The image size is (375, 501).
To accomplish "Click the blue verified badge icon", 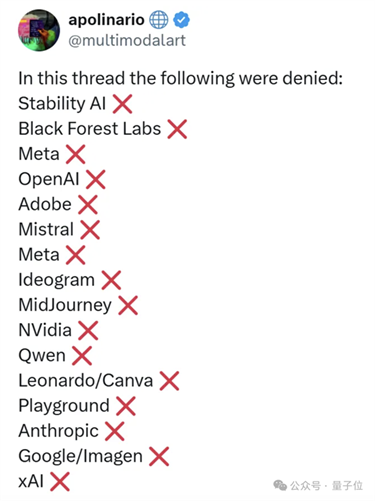I will [x=181, y=20].
